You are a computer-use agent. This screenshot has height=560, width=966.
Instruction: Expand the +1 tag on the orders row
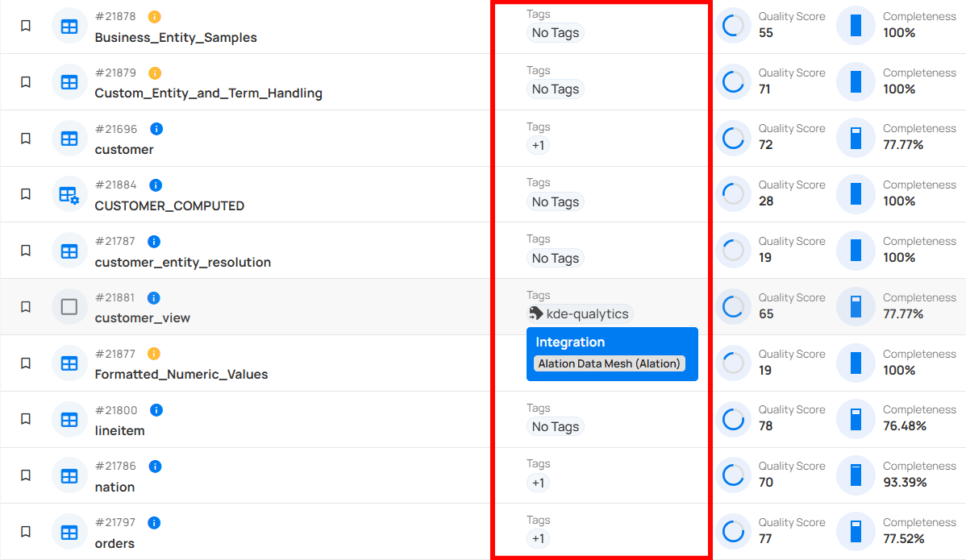pyautogui.click(x=539, y=538)
